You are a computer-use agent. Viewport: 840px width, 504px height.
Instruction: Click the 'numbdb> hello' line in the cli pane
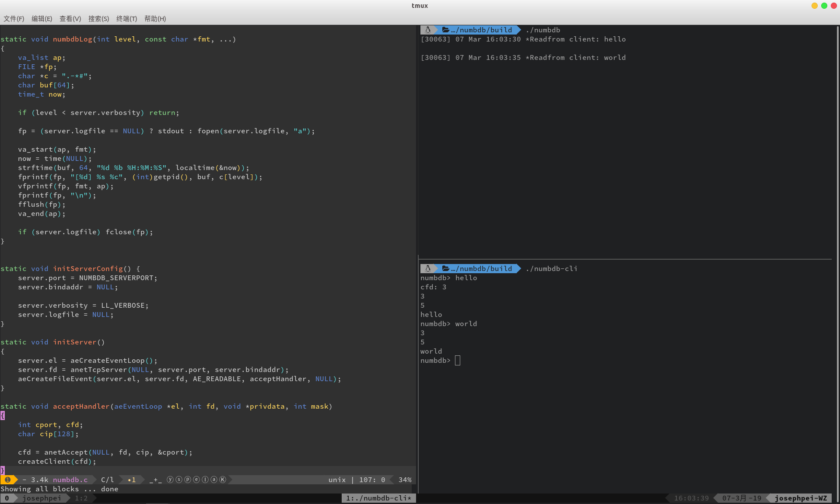click(449, 278)
